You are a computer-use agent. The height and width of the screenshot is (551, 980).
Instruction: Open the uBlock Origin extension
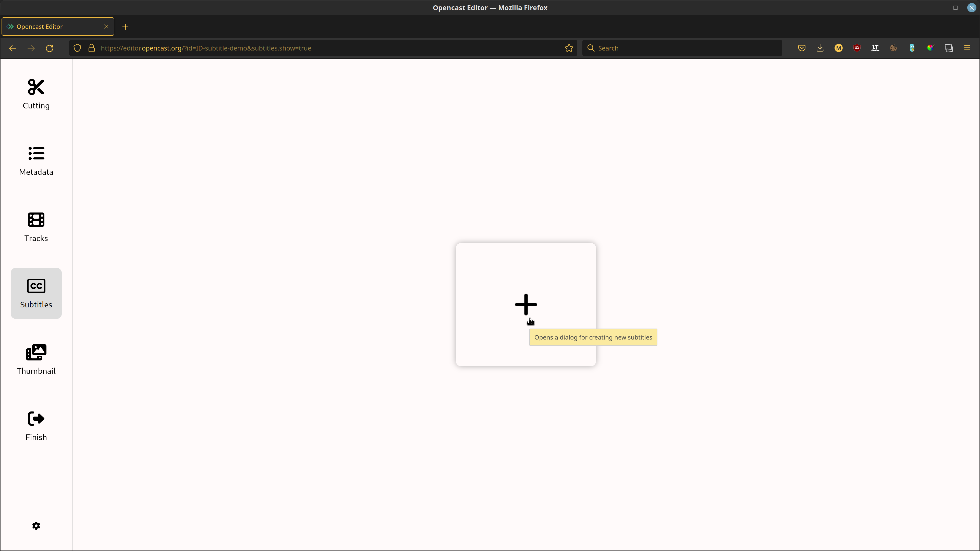pos(857,48)
